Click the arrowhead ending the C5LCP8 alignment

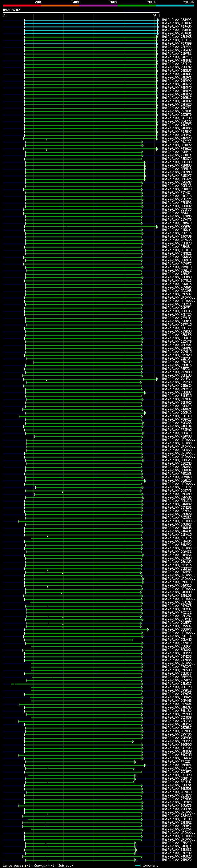click(133, 741)
